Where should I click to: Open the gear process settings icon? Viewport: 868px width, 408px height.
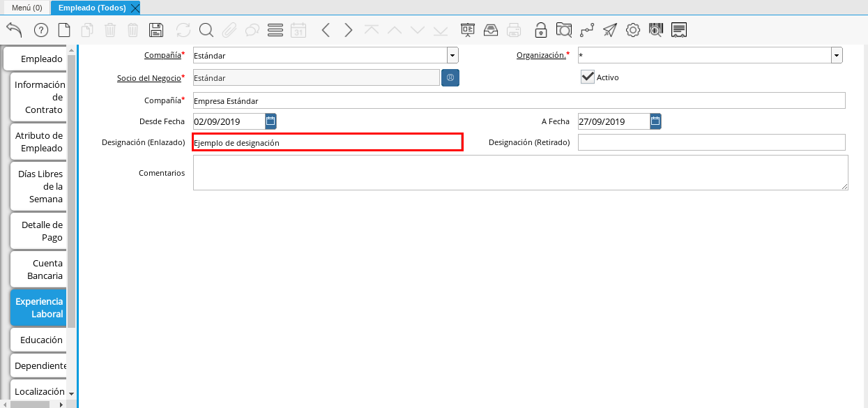[x=633, y=30]
